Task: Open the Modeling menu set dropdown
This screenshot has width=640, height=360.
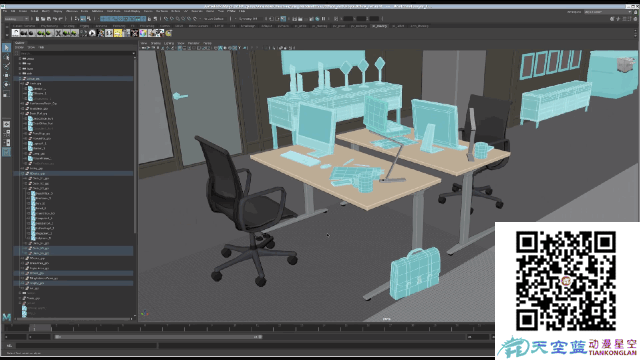Action: 16,19
